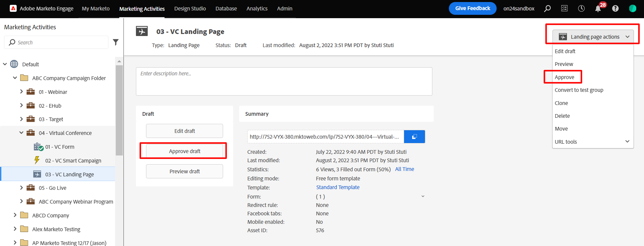
Task: Expand the URL tools submenu
Action: [627, 141]
